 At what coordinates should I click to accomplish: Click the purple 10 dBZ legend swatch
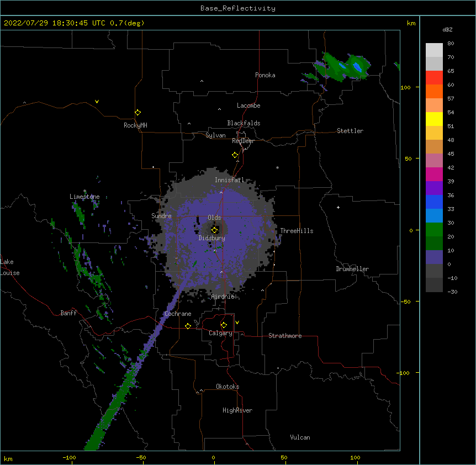(434, 257)
